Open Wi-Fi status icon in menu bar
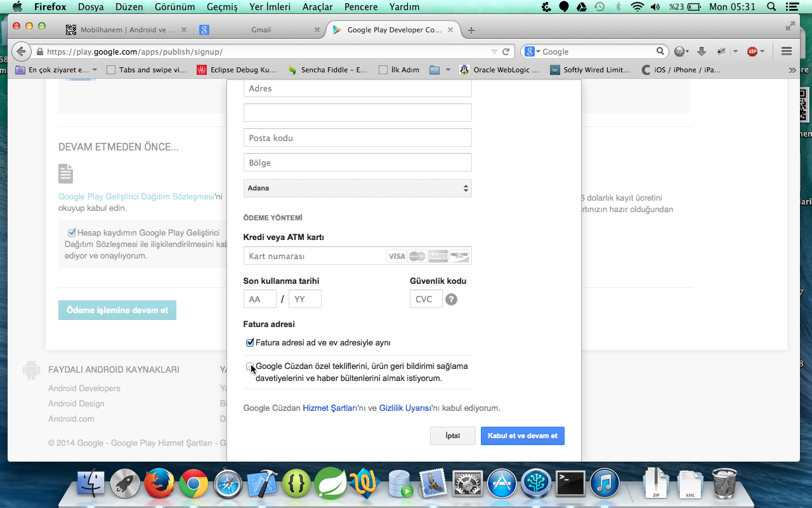Screen dimensions: 812x508 pos(637,7)
